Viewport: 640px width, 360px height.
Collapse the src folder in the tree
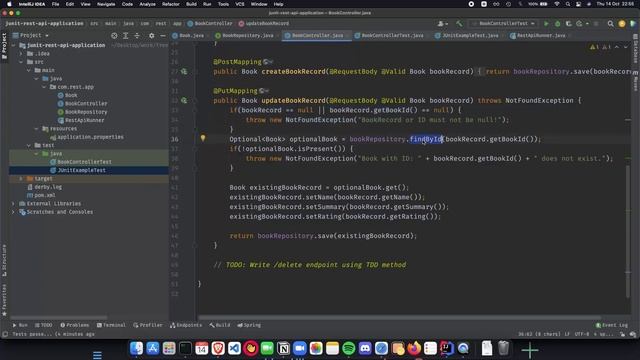tap(21, 62)
